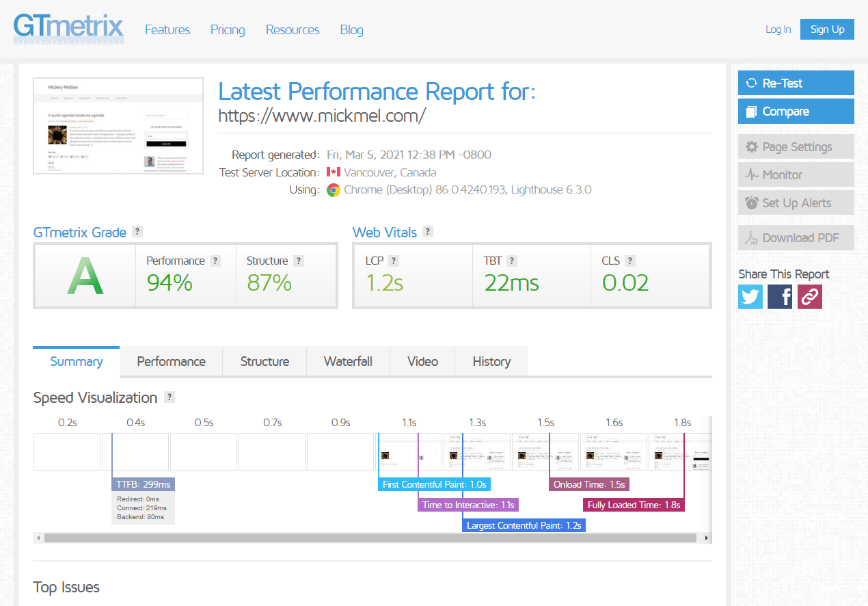Select the 1.6s filmstrip frame
The image size is (868, 606).
coord(614,451)
